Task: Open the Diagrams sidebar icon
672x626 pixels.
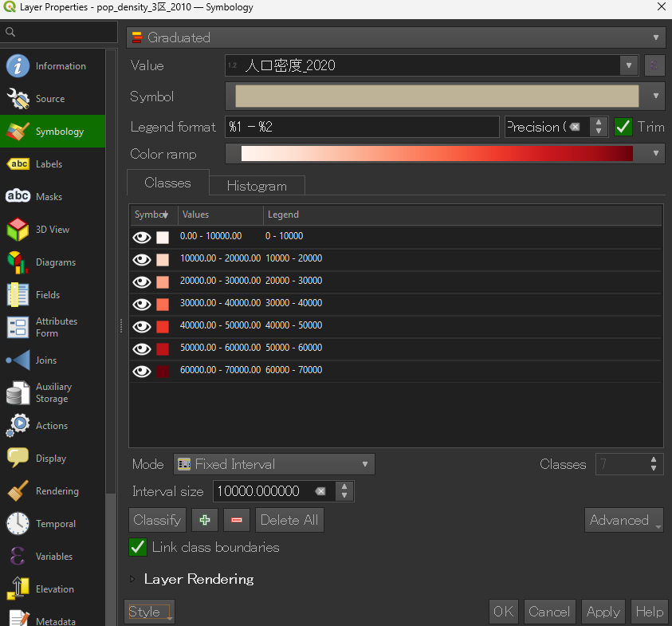Action: click(18, 262)
